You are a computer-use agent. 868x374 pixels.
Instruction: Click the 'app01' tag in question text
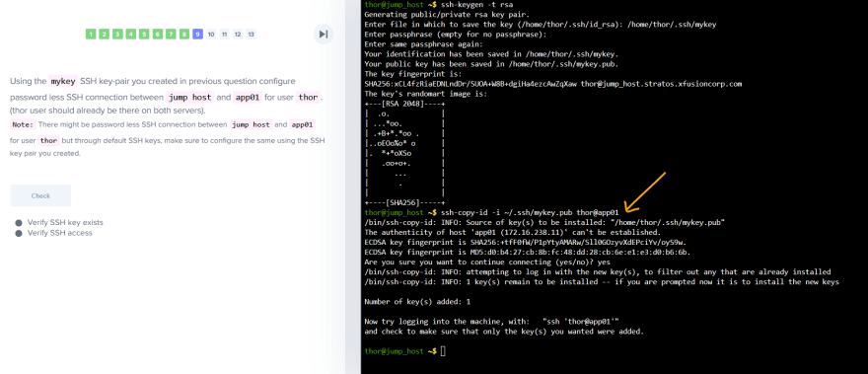[248, 98]
